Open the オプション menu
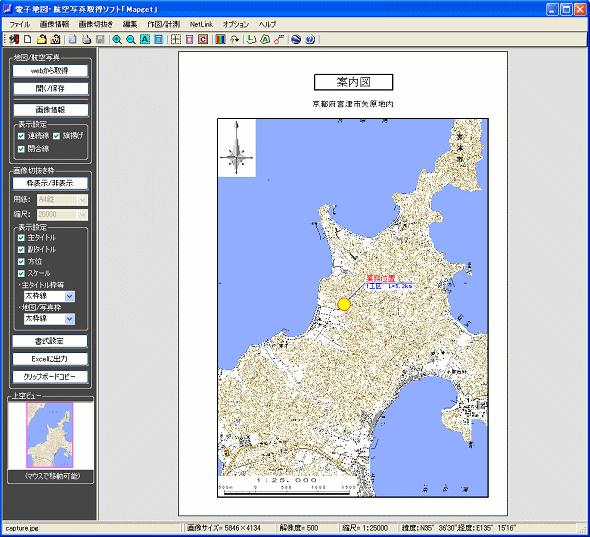Image resolution: width=590 pixels, height=537 pixels. [x=236, y=24]
